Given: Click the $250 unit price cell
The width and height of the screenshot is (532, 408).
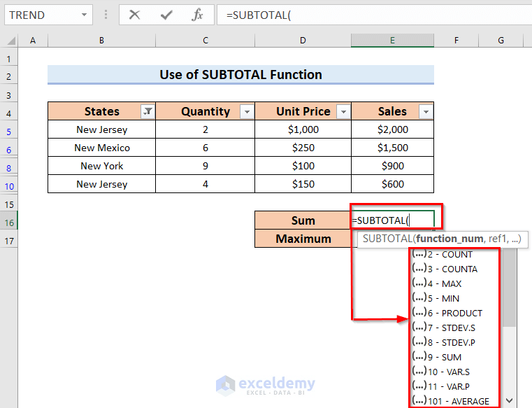Looking at the screenshot, I should pyautogui.click(x=303, y=148).
